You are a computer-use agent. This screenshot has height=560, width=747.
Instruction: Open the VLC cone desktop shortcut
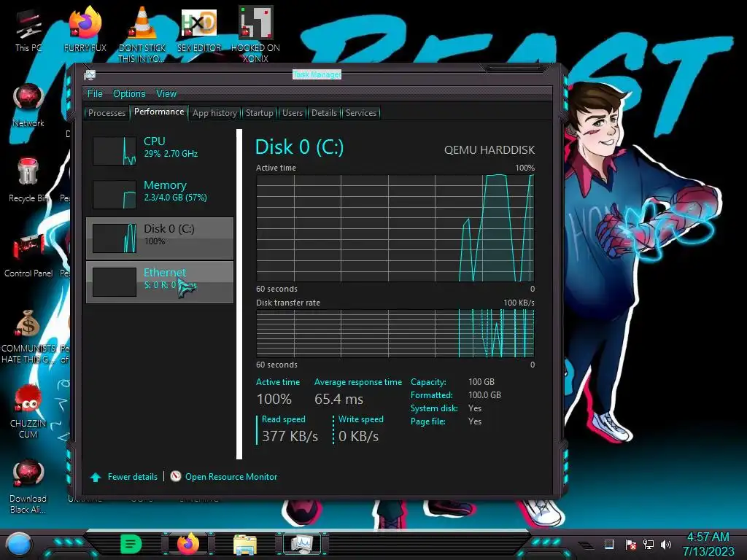click(x=142, y=34)
